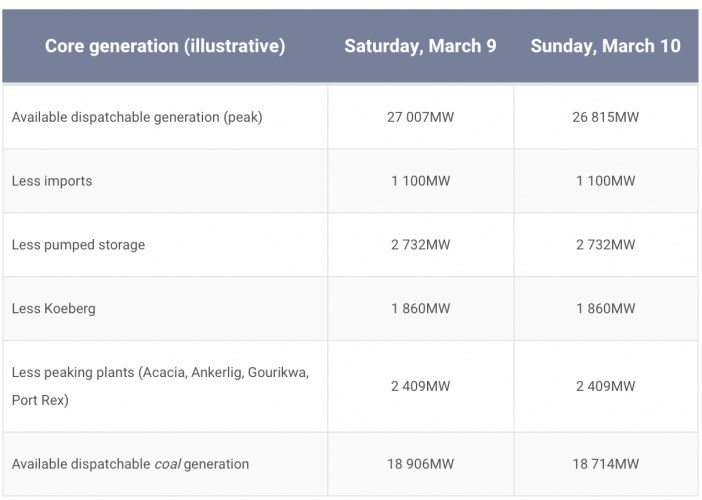Click the 27 007MW value cell
The width and height of the screenshot is (702, 500).
pos(420,117)
